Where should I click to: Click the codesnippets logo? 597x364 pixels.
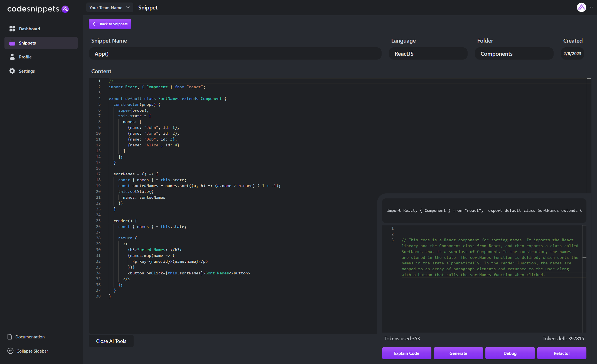coord(38,9)
